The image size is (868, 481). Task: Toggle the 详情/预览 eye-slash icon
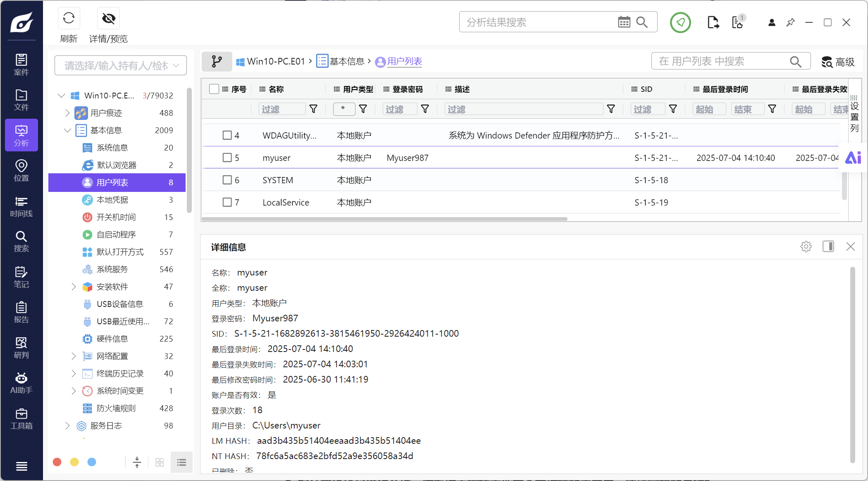coord(109,19)
